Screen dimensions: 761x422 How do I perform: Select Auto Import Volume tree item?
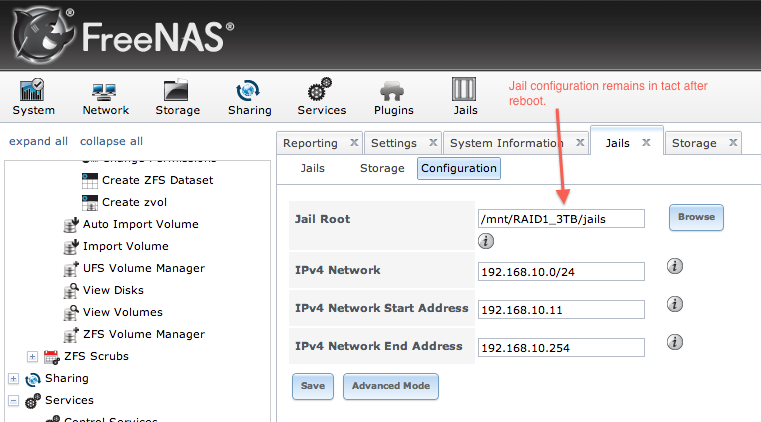point(141,225)
